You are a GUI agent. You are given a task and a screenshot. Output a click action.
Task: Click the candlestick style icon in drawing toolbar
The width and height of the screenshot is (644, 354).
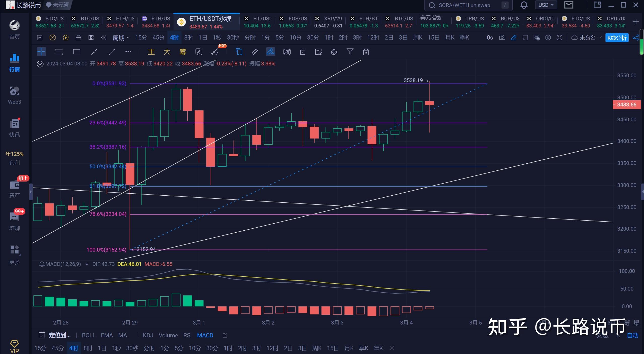(287, 52)
